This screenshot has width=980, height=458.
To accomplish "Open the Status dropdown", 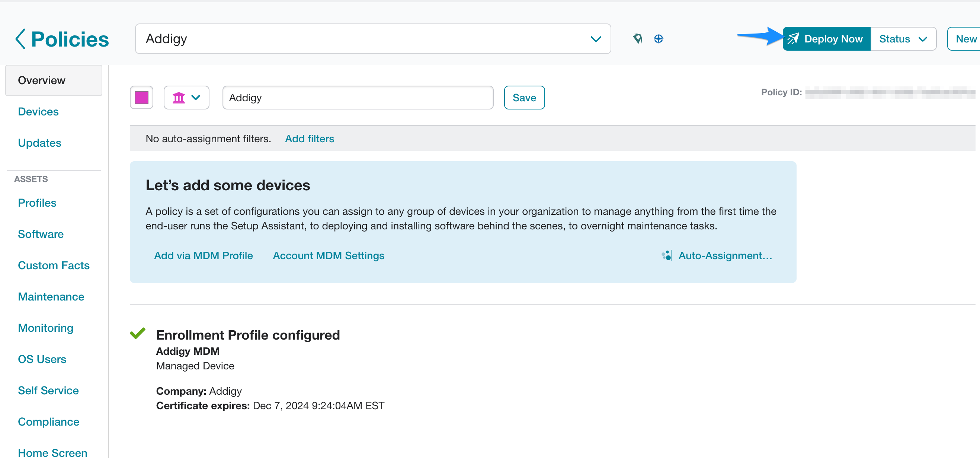I will point(903,39).
